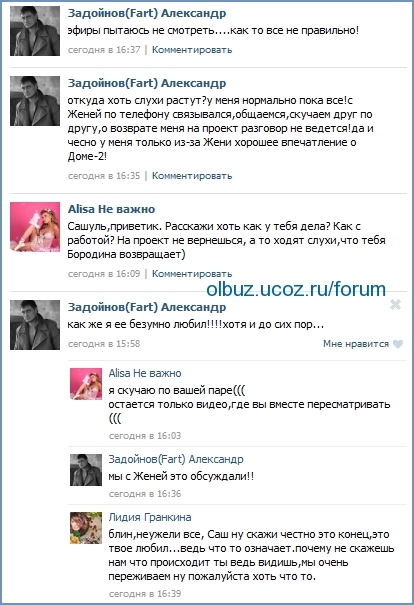Screen dimensions: 414x605
Task: Click the heart icon next to Мне нравится
Action: click(x=398, y=344)
